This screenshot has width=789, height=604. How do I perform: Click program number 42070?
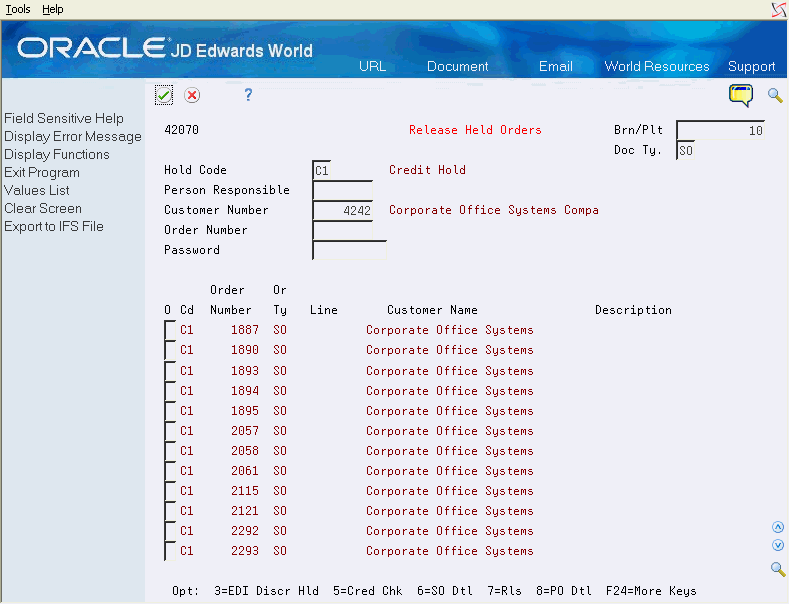[x=182, y=130]
